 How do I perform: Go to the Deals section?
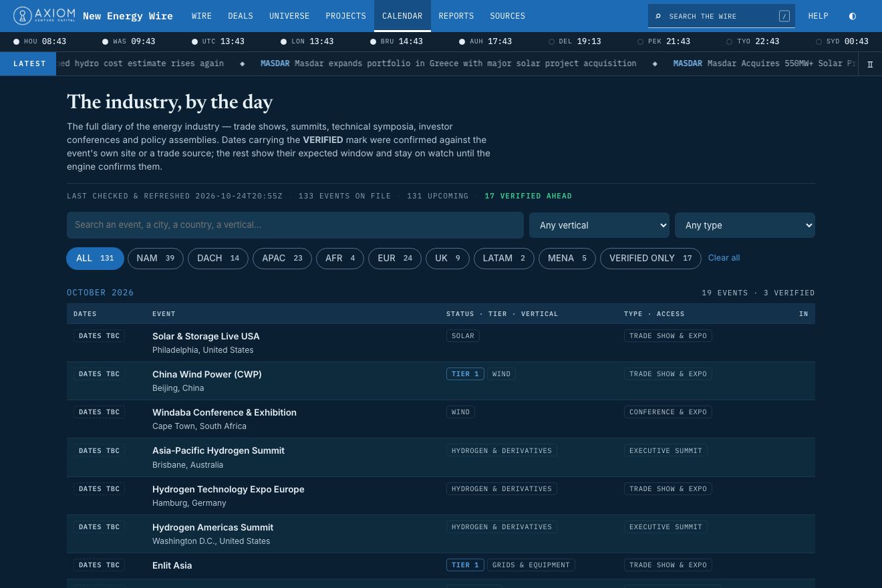[241, 16]
